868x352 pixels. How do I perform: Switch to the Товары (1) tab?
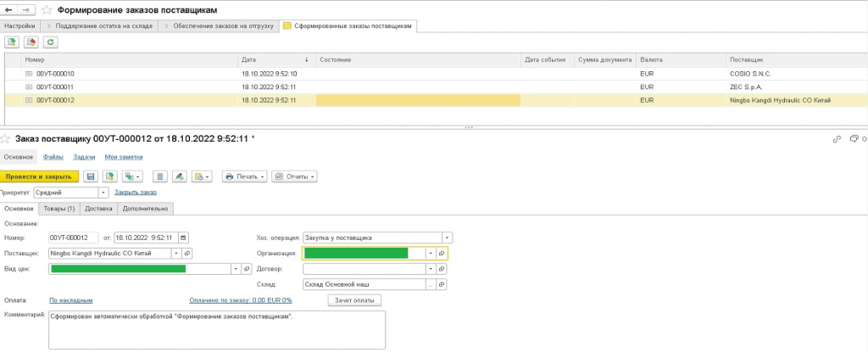click(x=59, y=208)
